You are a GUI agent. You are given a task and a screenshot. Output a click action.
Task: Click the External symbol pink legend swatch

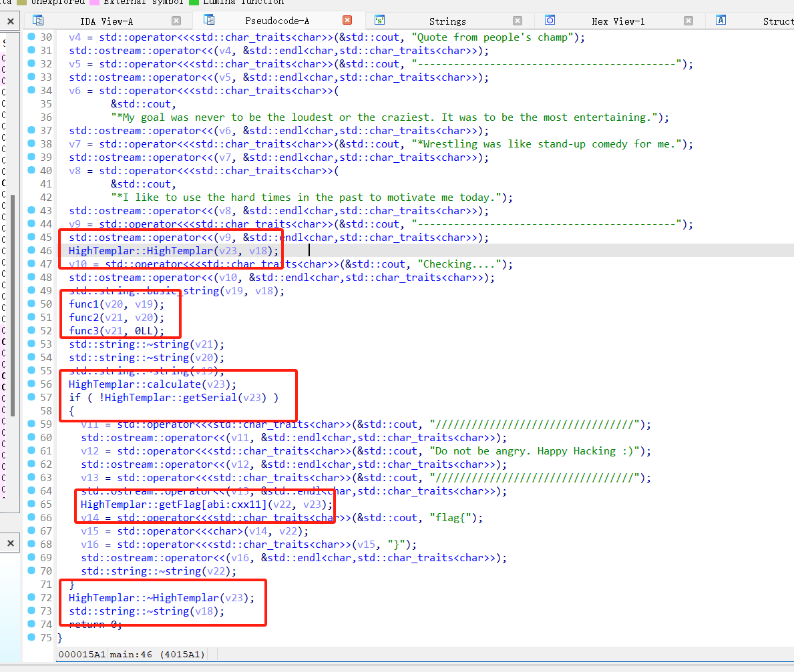94,2
